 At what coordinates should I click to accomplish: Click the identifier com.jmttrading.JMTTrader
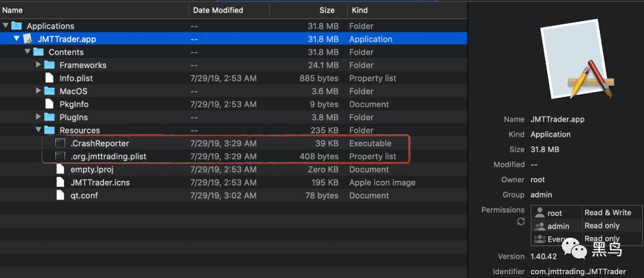pyautogui.click(x=578, y=271)
